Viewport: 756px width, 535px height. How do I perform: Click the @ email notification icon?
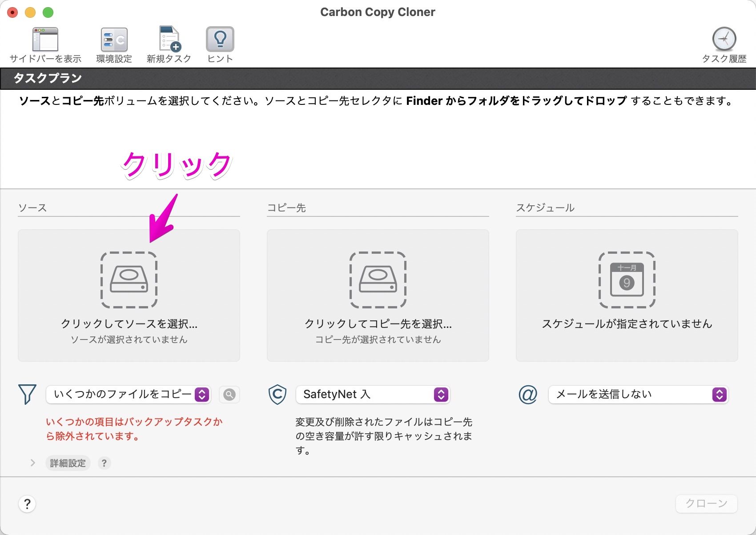[x=528, y=394]
